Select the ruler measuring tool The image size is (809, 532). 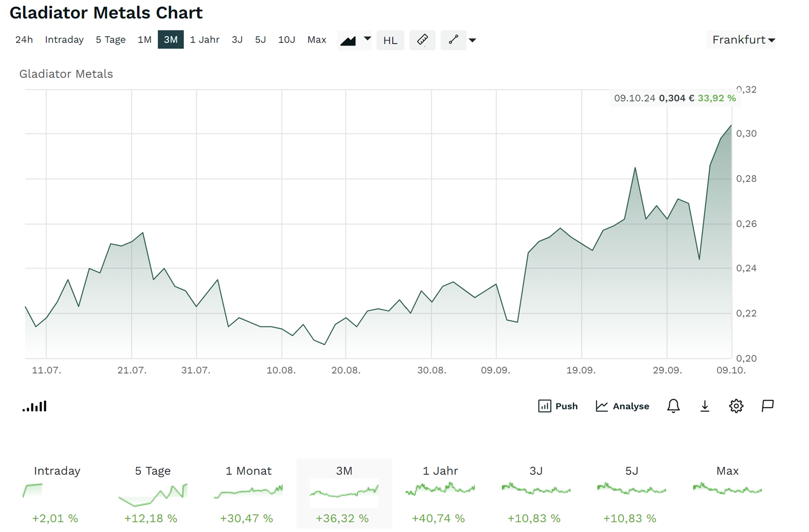tap(422, 40)
